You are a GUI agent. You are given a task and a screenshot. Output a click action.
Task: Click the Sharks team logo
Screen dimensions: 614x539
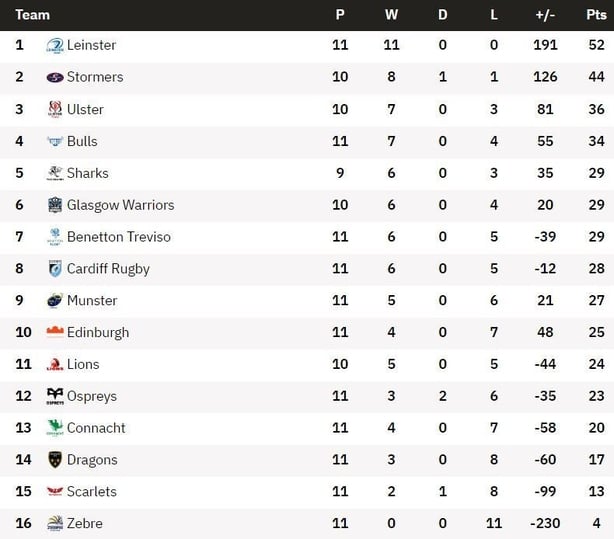pyautogui.click(x=55, y=173)
